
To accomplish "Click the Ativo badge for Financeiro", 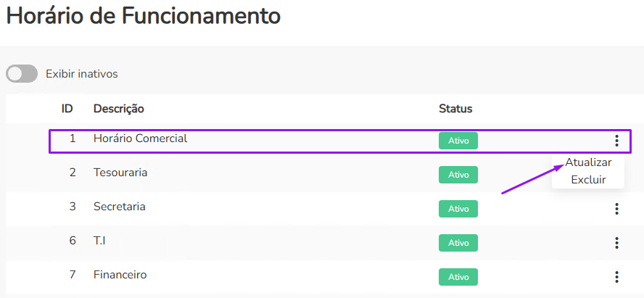I will click(x=458, y=277).
